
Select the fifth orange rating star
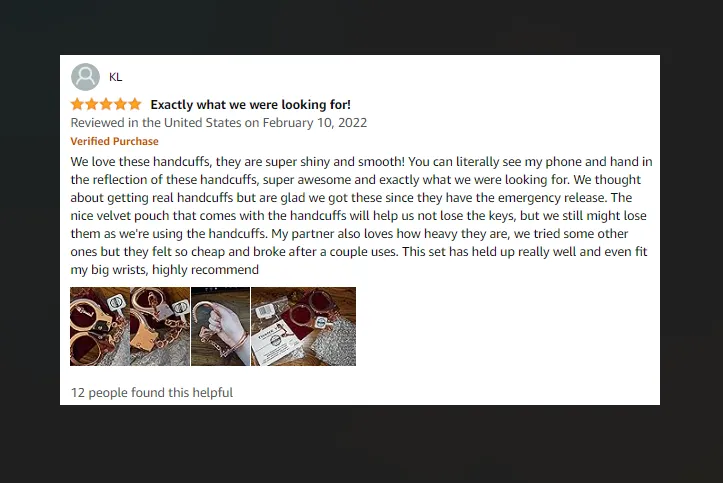click(135, 104)
